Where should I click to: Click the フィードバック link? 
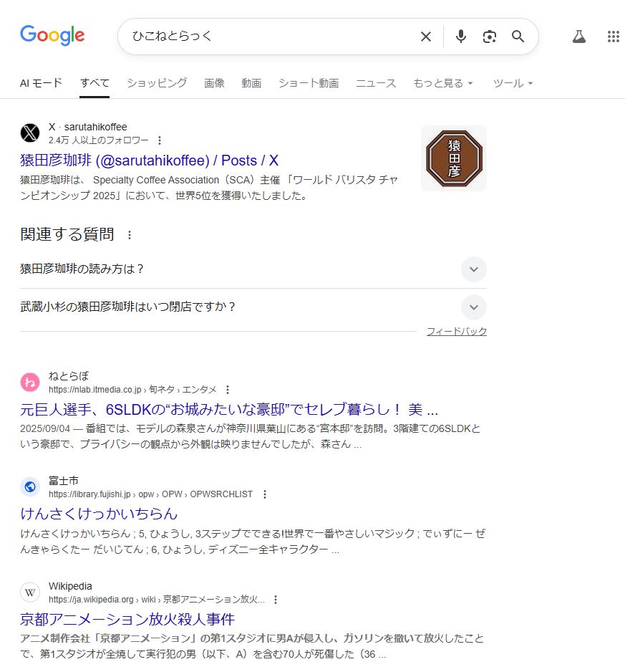pyautogui.click(x=456, y=331)
